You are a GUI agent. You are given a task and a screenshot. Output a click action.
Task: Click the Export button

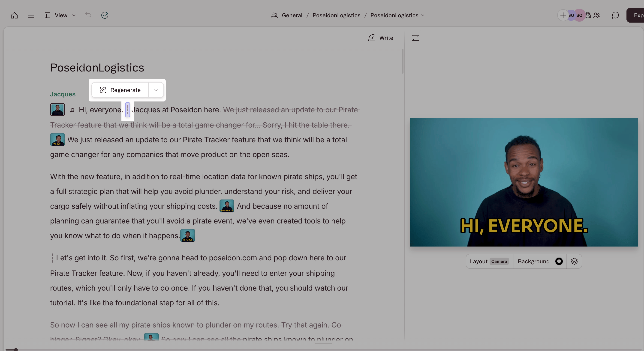(635, 15)
